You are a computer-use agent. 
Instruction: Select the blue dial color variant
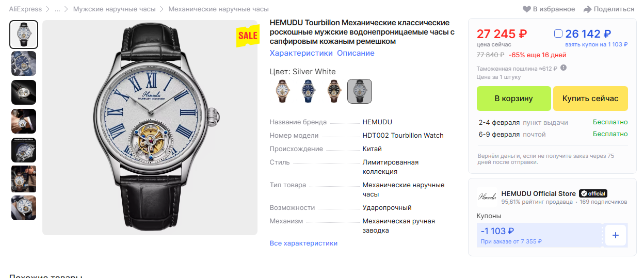pyautogui.click(x=308, y=91)
